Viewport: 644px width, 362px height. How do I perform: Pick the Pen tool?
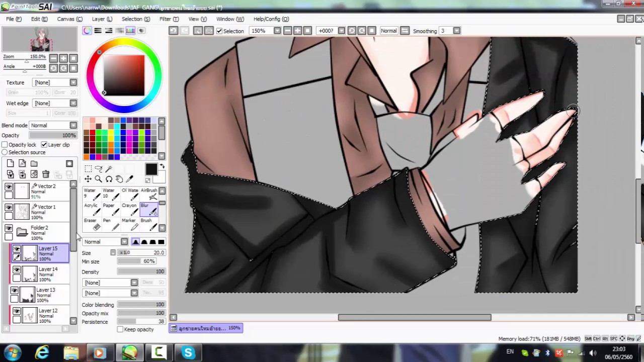click(x=111, y=224)
